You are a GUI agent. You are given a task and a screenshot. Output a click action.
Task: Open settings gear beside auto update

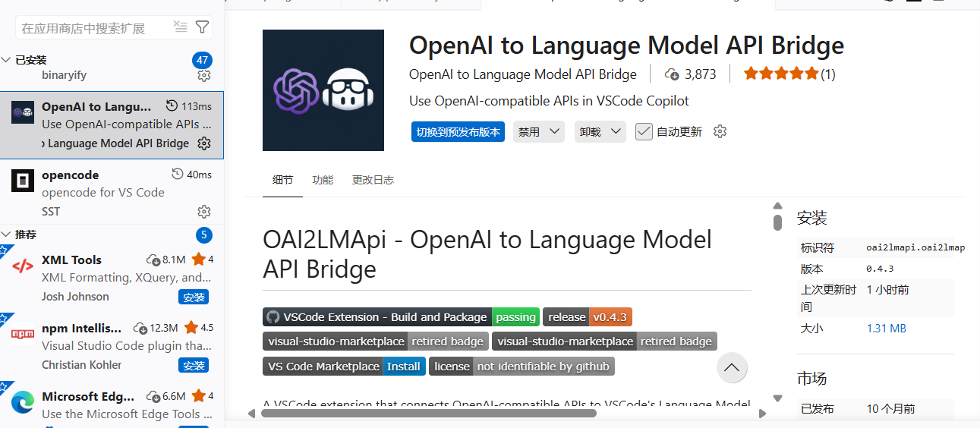[720, 131]
